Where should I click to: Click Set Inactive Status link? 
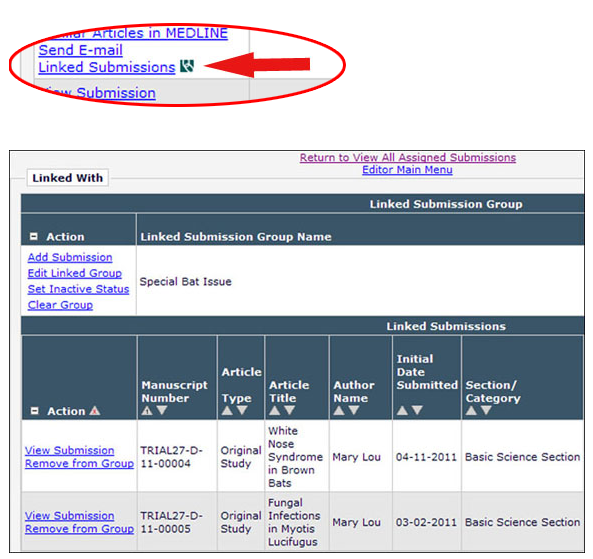coord(78,289)
